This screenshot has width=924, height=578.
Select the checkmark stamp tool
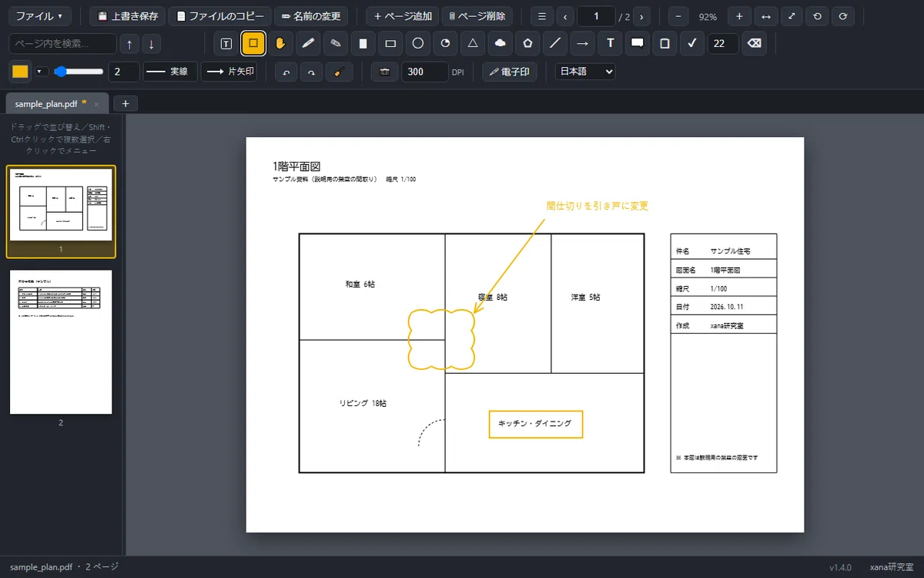(692, 43)
